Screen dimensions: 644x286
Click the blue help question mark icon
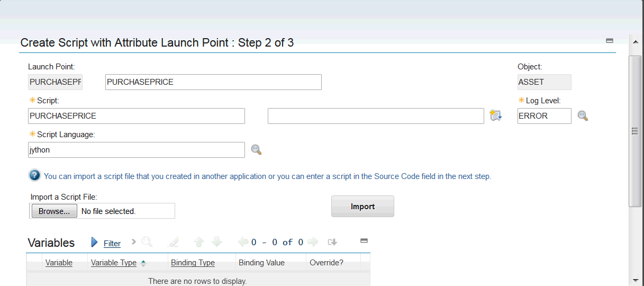(x=35, y=176)
